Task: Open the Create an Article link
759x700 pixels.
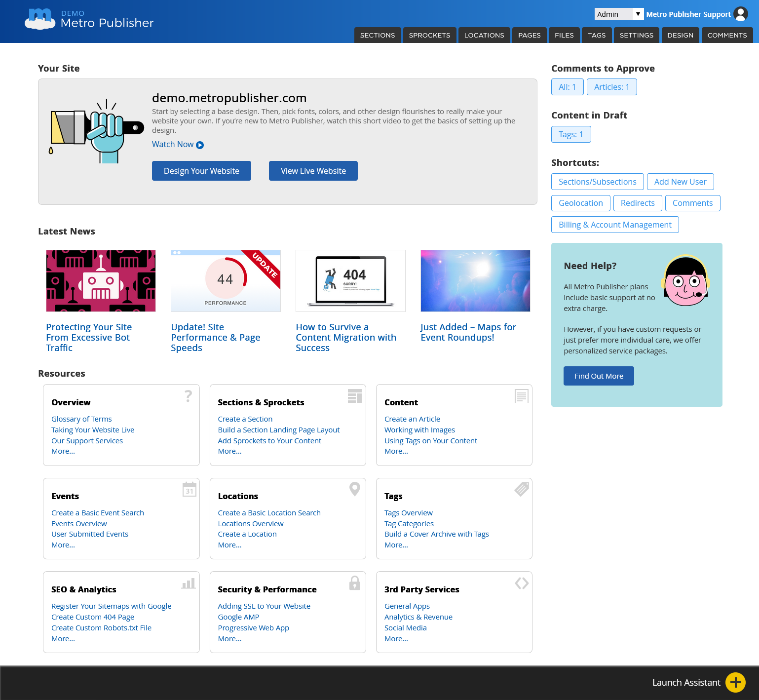Action: (412, 419)
